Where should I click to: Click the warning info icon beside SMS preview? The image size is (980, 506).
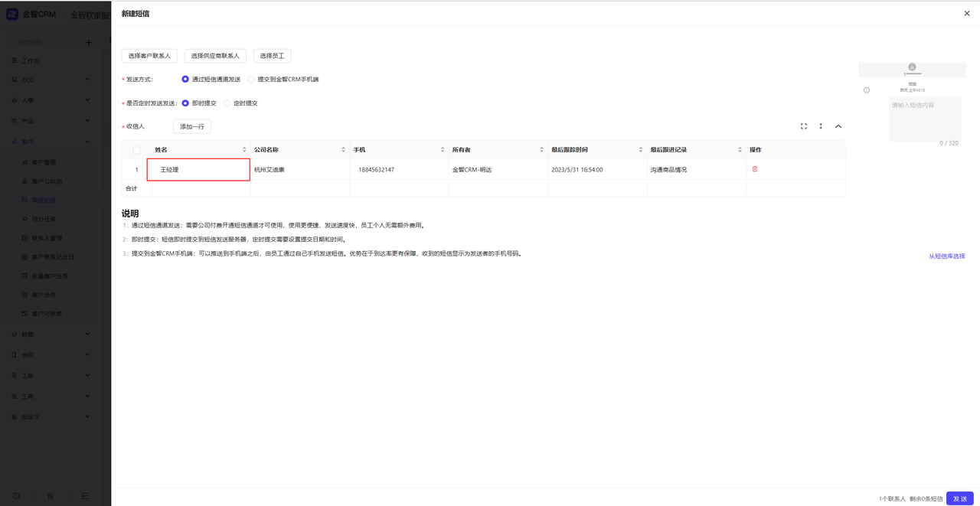867,90
